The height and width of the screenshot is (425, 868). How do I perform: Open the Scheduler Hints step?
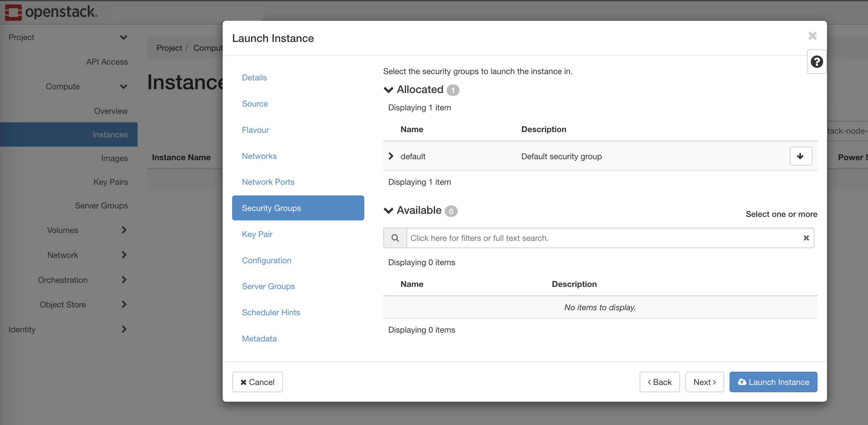271,312
